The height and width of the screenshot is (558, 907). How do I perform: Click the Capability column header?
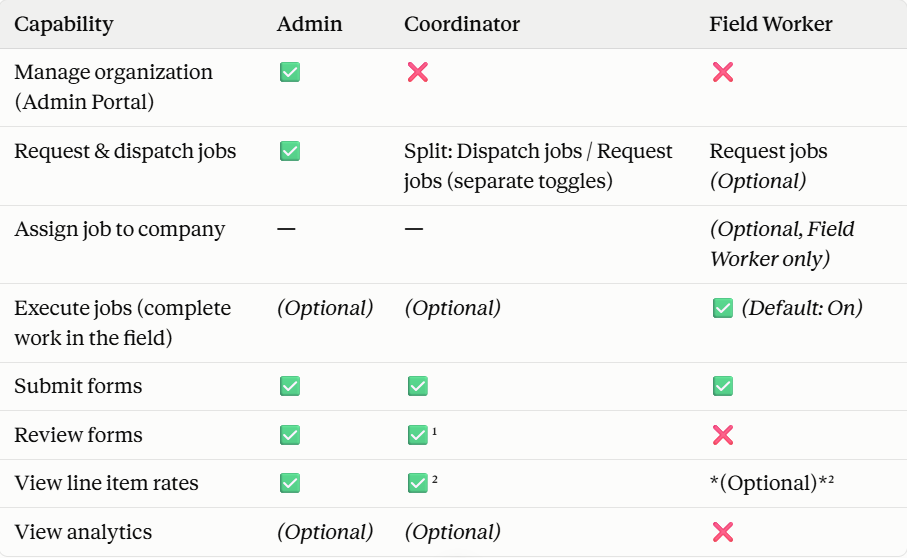pos(64,25)
